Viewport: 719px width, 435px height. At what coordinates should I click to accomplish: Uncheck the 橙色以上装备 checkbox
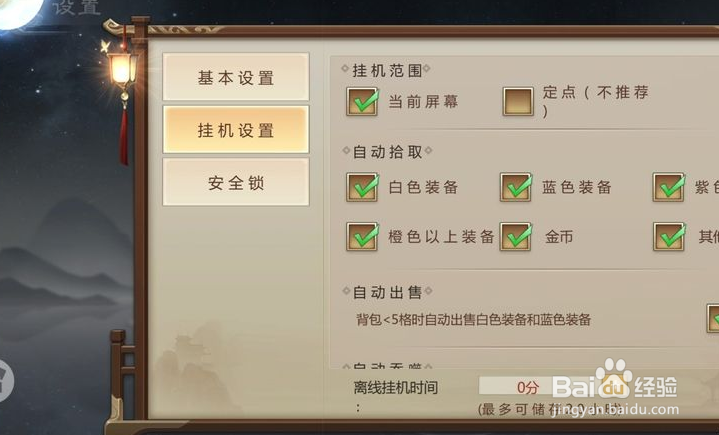pyautogui.click(x=362, y=237)
